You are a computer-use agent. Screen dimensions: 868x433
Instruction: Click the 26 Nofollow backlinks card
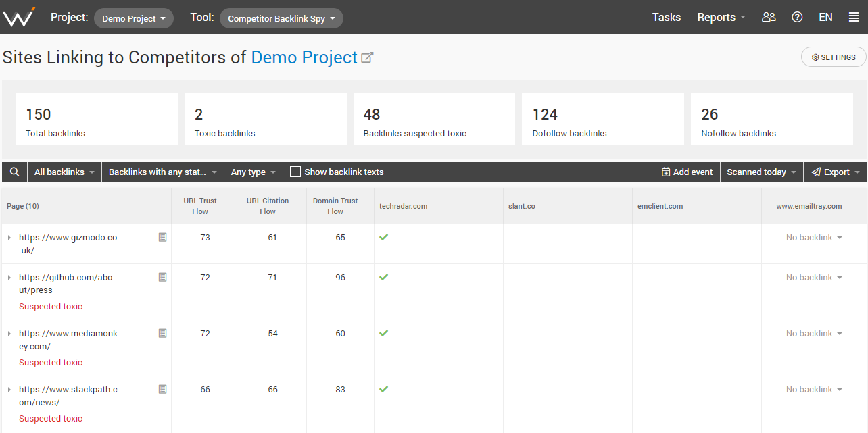(x=772, y=120)
